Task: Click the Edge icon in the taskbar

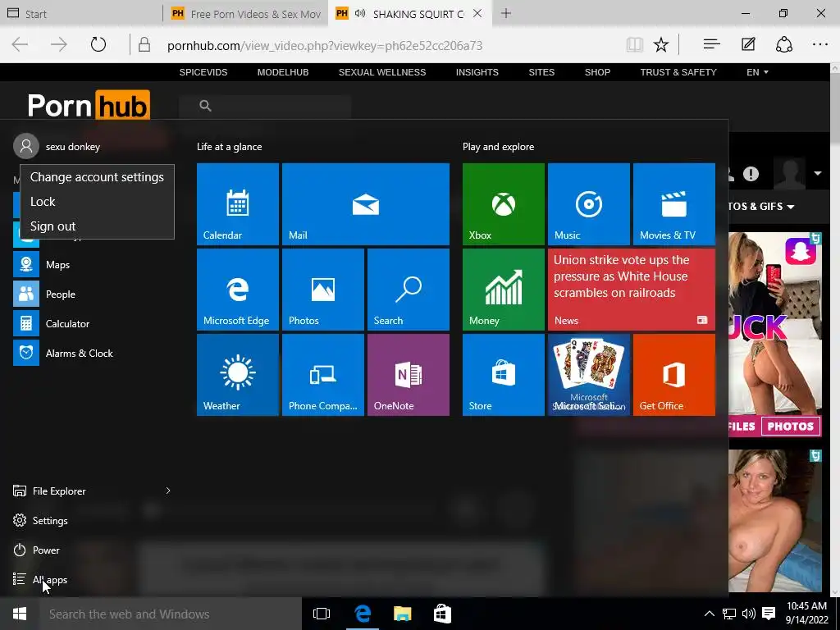Action: click(x=363, y=614)
